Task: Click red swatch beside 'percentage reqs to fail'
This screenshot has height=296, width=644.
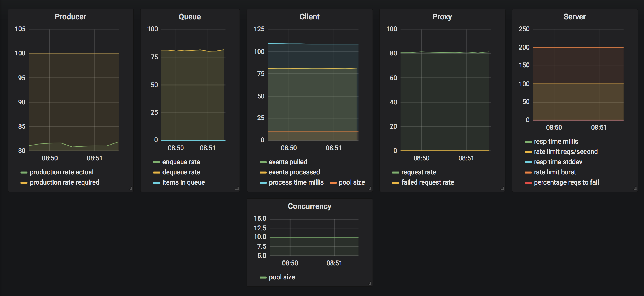Action: tap(528, 183)
